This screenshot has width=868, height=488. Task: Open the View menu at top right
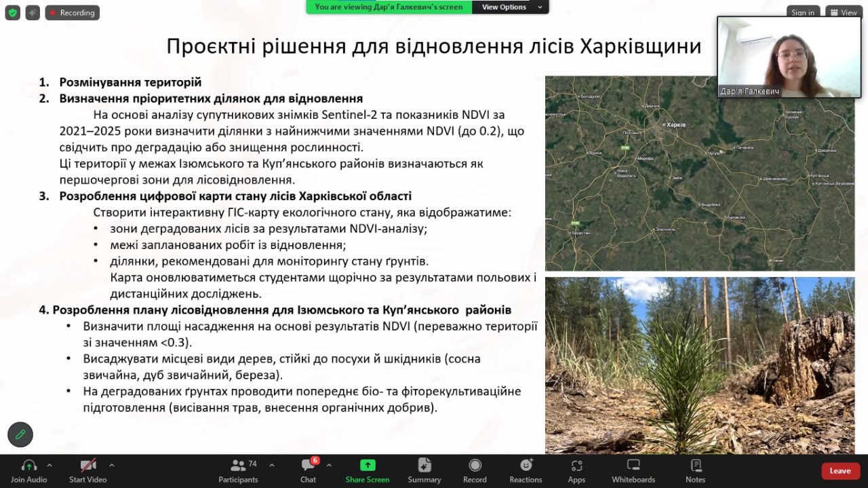click(843, 12)
